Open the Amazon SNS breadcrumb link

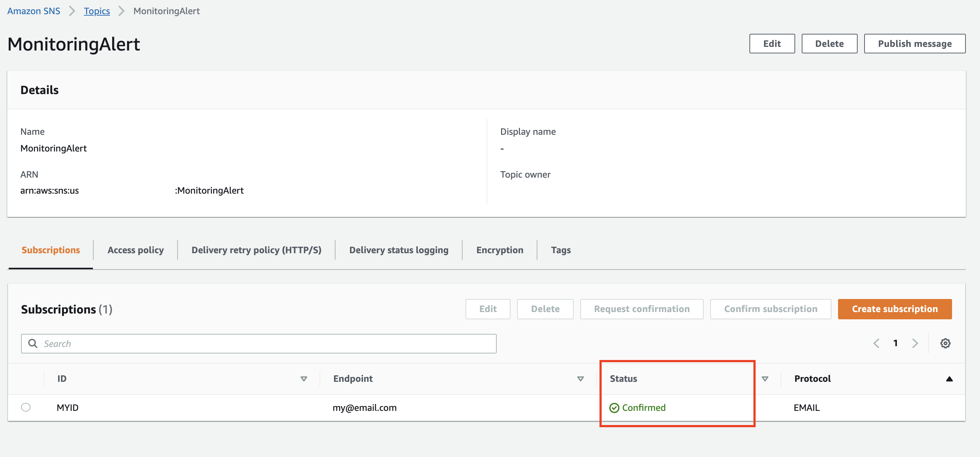tap(33, 11)
